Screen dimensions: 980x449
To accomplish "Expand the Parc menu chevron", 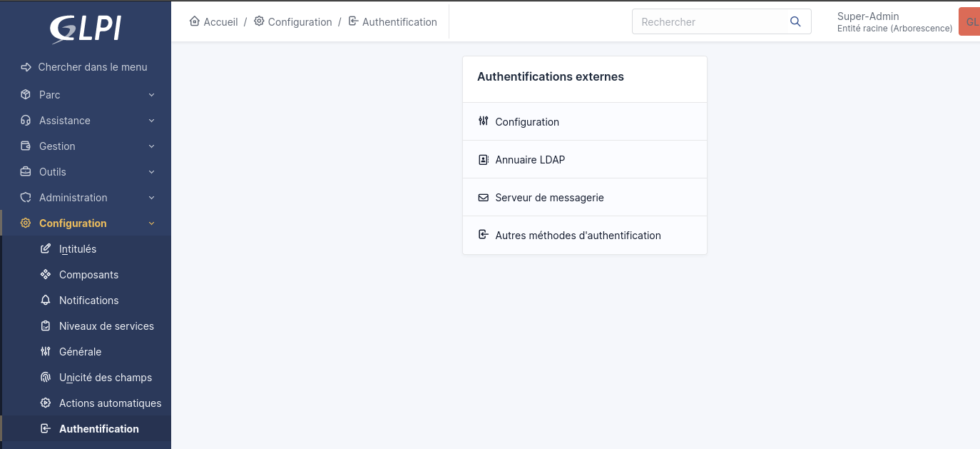I will tap(151, 95).
